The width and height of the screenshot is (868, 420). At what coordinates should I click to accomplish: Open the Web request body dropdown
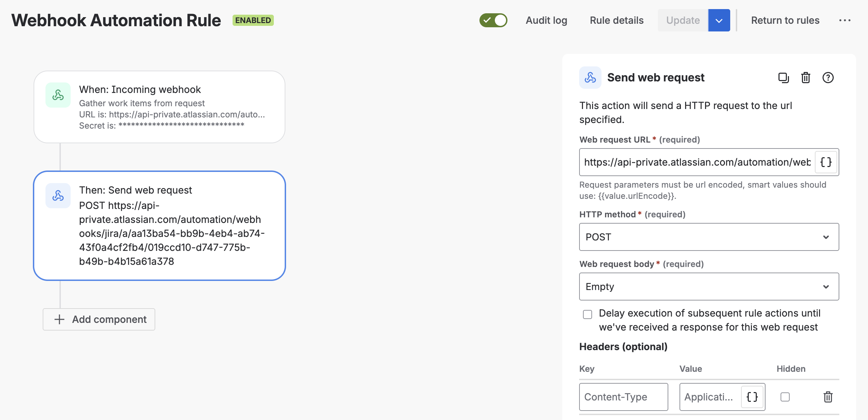[709, 287]
